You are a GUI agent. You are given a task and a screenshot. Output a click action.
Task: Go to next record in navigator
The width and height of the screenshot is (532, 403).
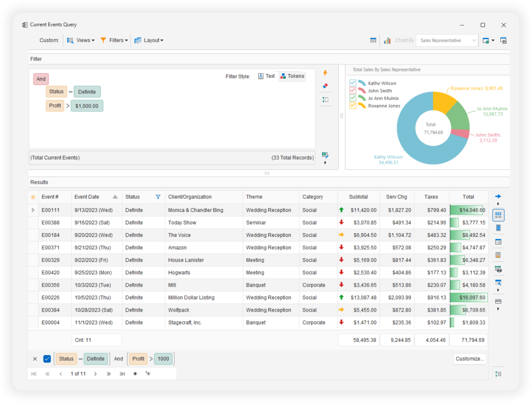tap(95, 373)
